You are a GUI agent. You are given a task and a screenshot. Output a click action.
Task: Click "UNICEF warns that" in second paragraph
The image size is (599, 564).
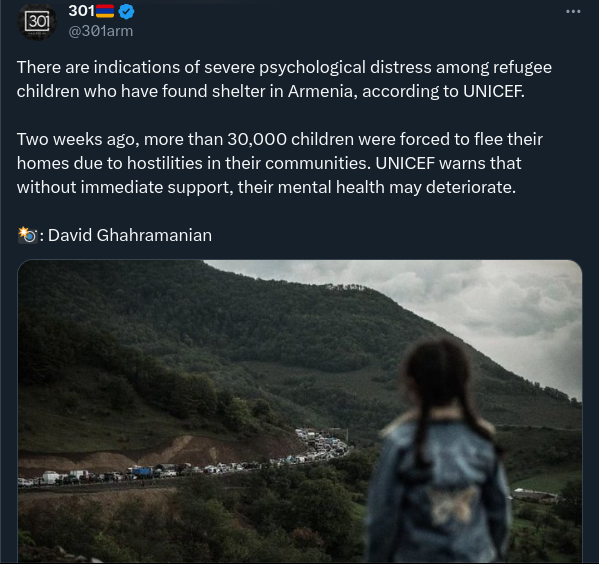point(448,164)
